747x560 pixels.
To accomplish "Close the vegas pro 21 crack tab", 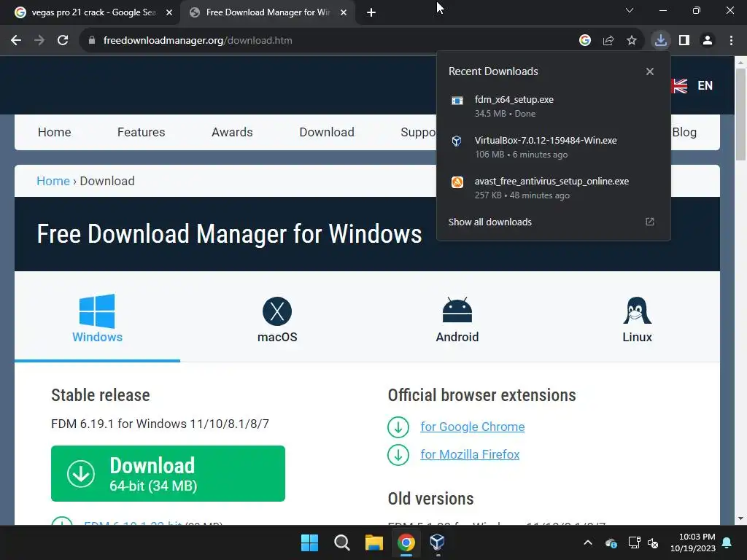I will click(x=169, y=12).
